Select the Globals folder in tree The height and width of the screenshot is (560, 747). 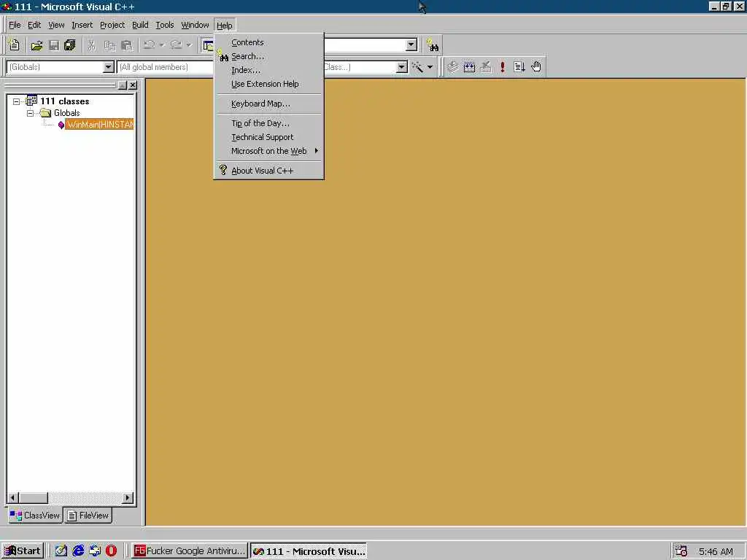pyautogui.click(x=66, y=113)
